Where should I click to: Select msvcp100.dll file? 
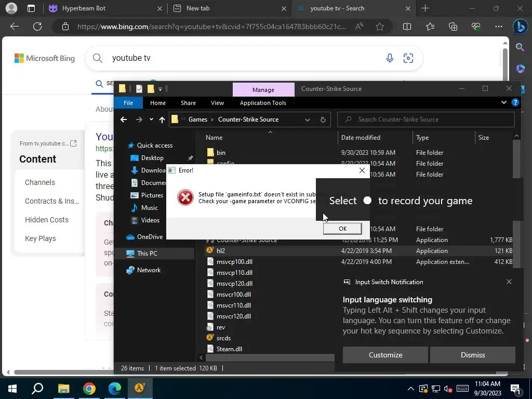(234, 262)
